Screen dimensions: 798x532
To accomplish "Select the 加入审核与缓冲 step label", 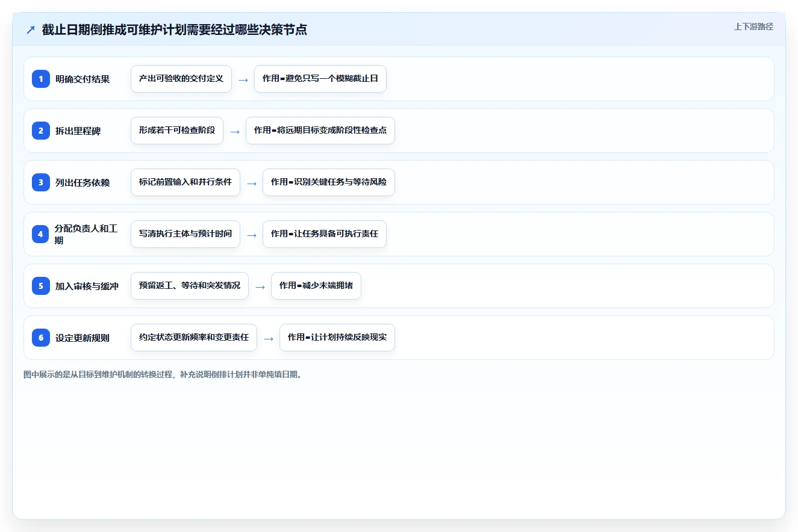I will tap(87, 286).
